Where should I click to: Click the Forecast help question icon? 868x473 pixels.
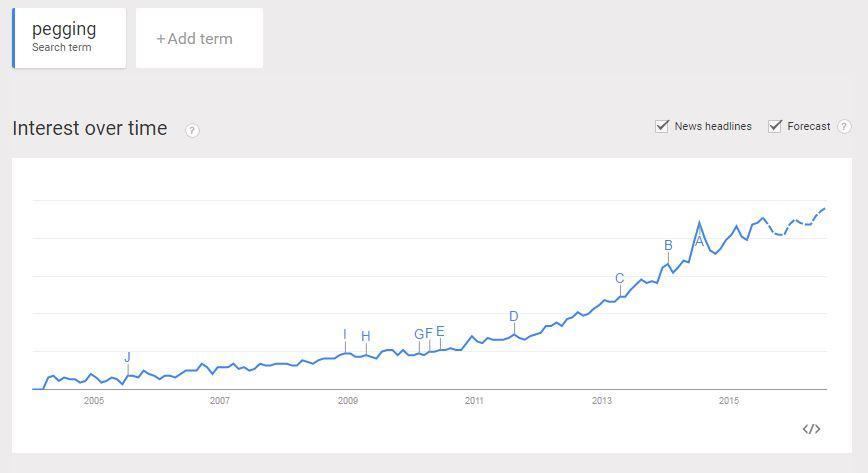[x=844, y=126]
